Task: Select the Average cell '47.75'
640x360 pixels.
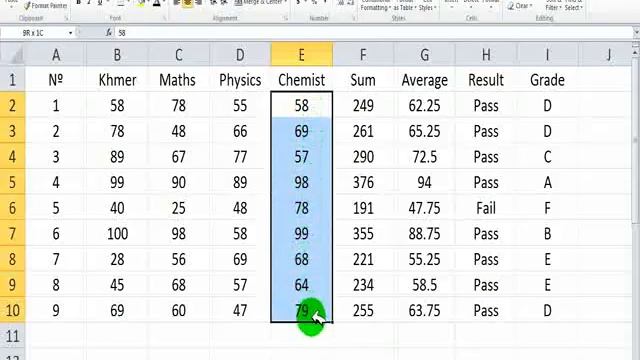Action: coord(424,208)
